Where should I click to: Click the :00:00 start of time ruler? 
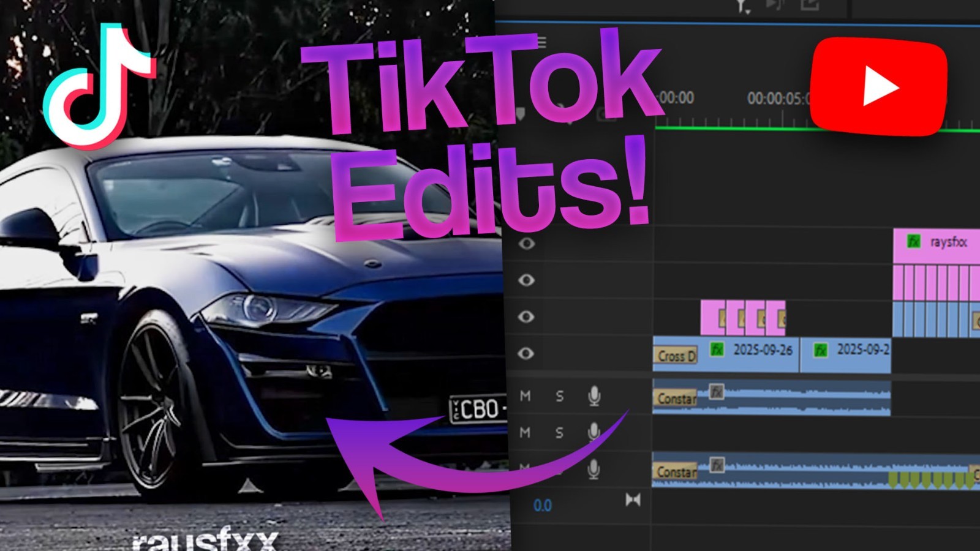coord(676,98)
